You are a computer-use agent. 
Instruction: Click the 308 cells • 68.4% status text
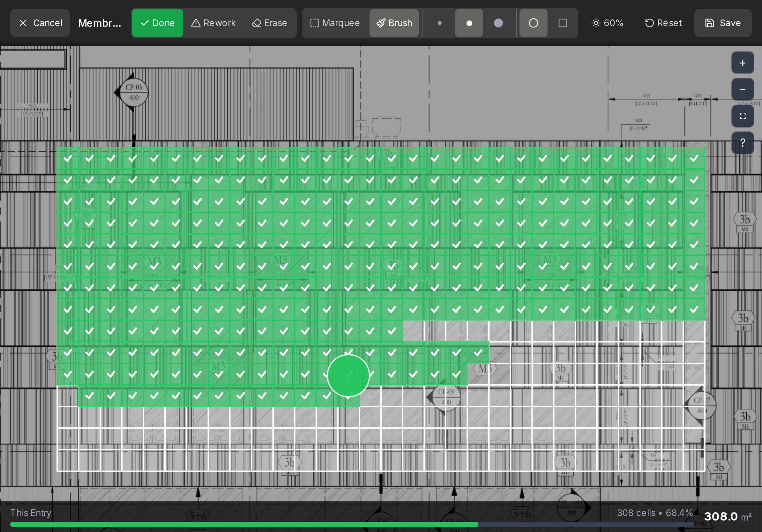pos(655,513)
